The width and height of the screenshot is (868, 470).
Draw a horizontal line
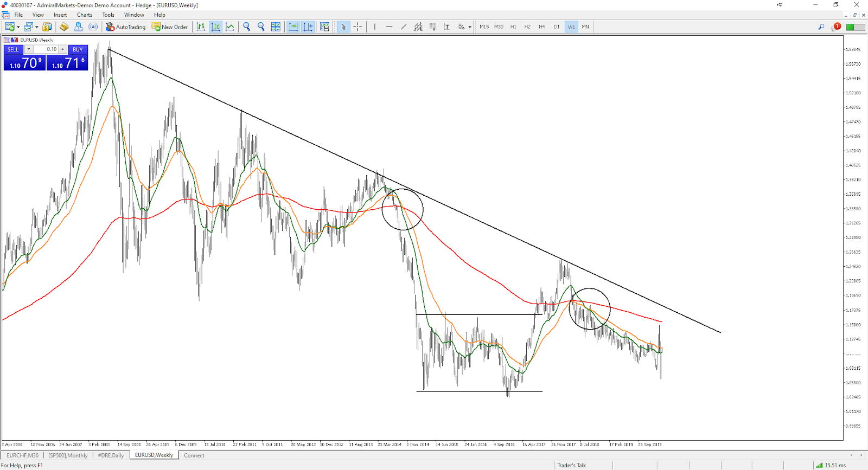pos(389,27)
